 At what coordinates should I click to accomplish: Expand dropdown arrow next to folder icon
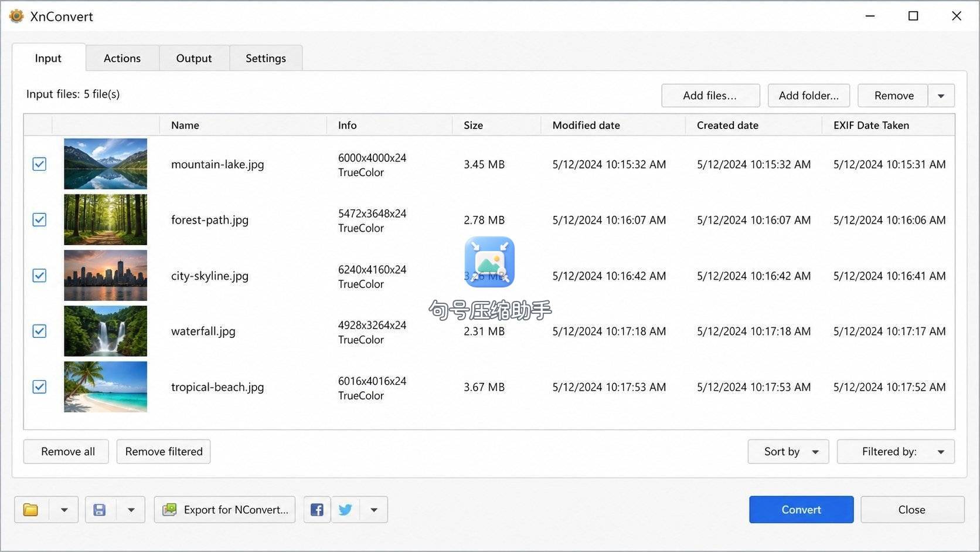pos(64,510)
